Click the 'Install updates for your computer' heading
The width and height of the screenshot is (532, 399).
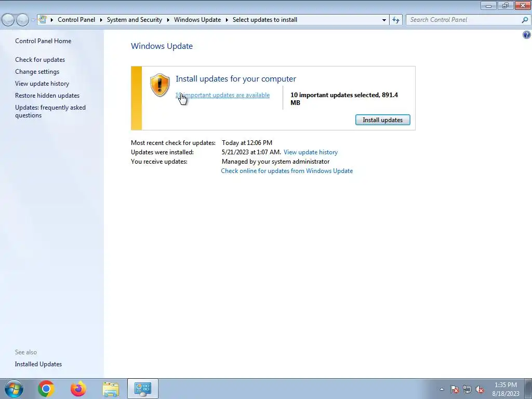tap(236, 79)
